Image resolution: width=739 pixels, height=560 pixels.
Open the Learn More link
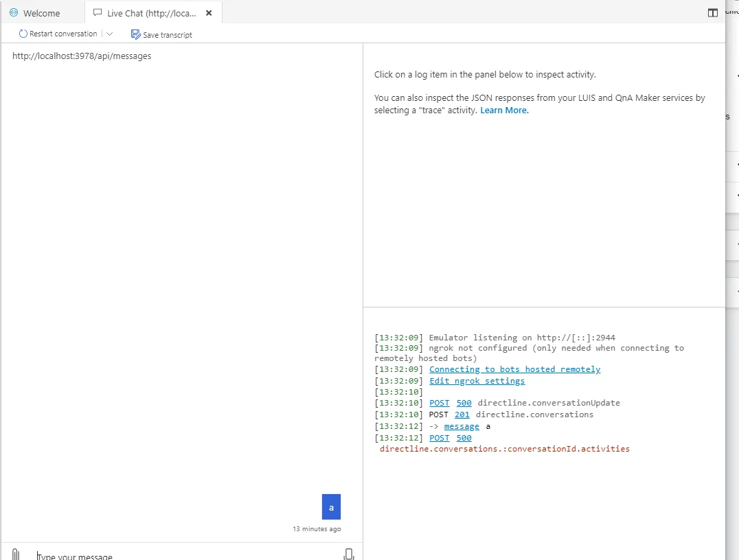pos(504,110)
